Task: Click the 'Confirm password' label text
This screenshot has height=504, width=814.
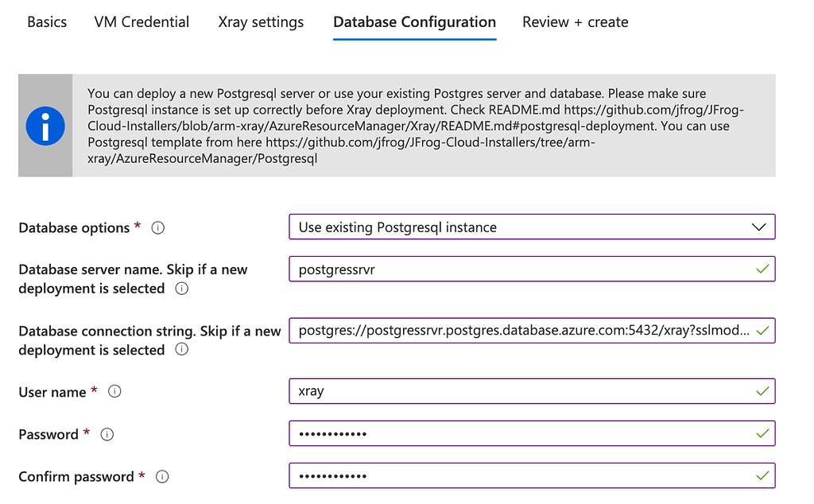Action: 76,476
